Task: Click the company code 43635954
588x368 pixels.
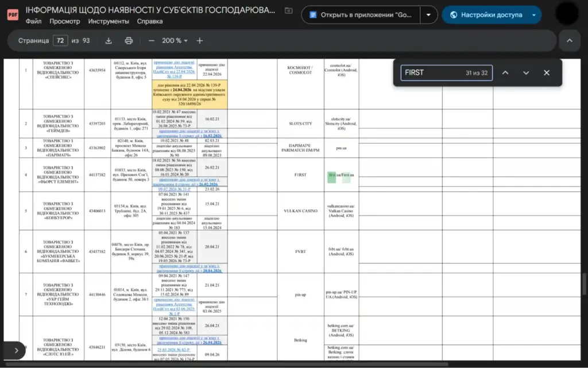Action: 97,70
